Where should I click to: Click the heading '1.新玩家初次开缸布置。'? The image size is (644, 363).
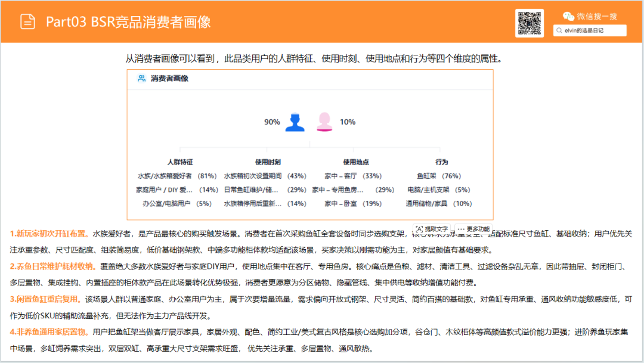(51, 234)
